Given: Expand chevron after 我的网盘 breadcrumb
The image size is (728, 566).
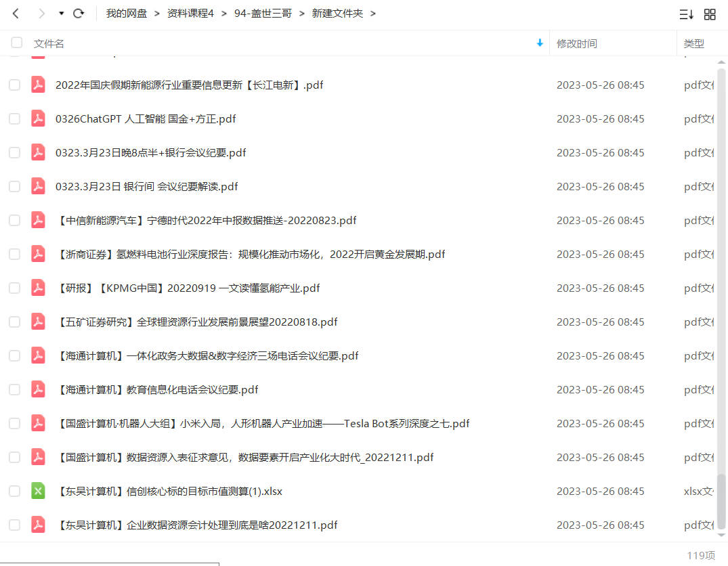Looking at the screenshot, I should pyautogui.click(x=157, y=14).
